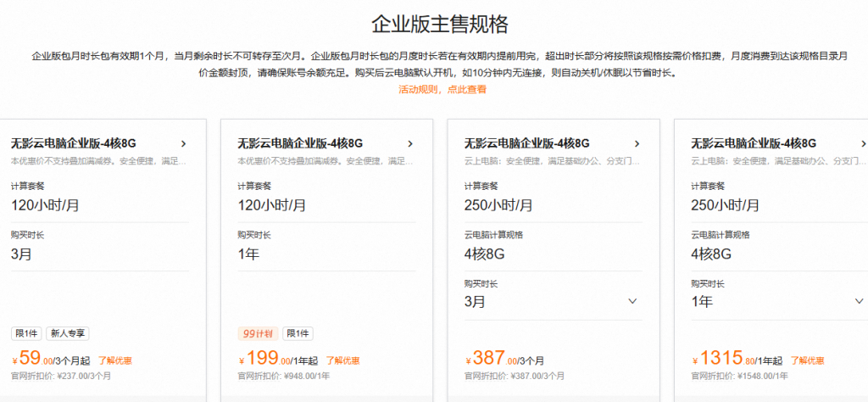Click the ¥59.00/3个月起 price
The image size is (868, 402).
click(51, 359)
